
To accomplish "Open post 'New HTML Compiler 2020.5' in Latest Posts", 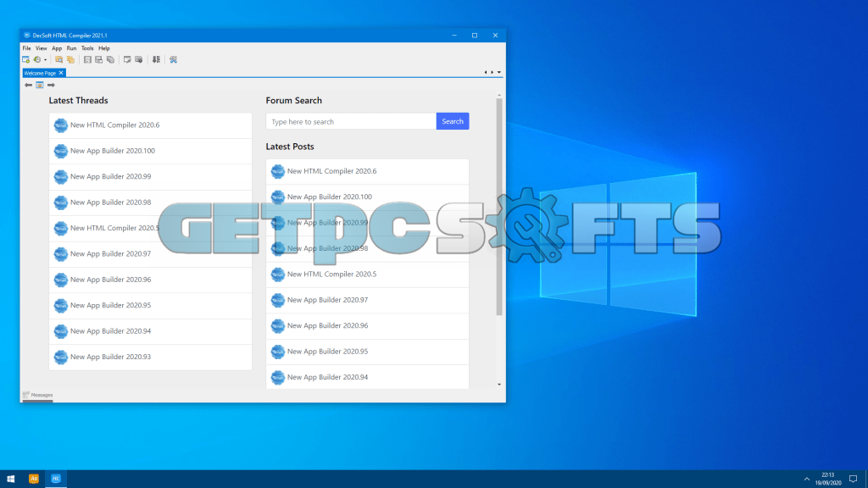I will point(367,274).
